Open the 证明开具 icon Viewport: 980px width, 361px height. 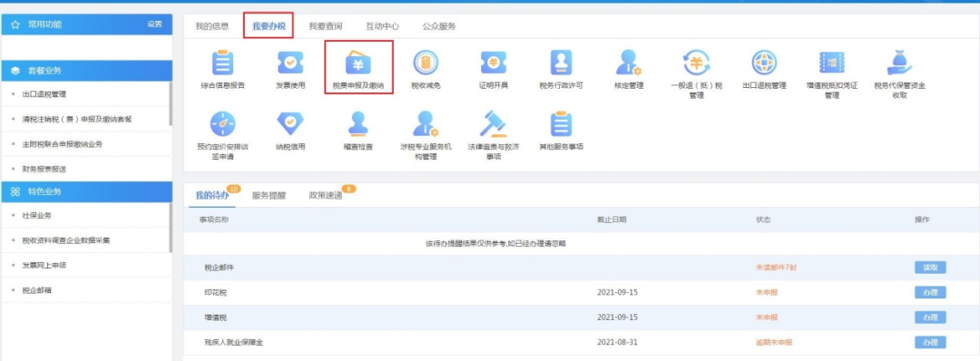pyautogui.click(x=493, y=63)
